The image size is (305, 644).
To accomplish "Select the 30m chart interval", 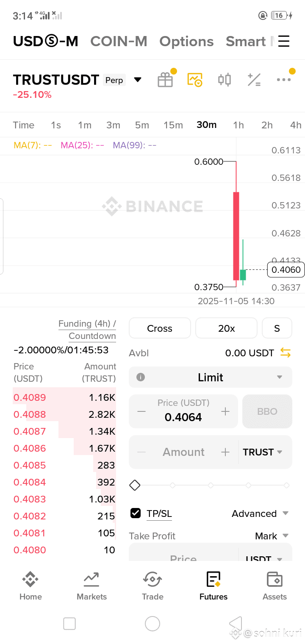I will (x=207, y=125).
